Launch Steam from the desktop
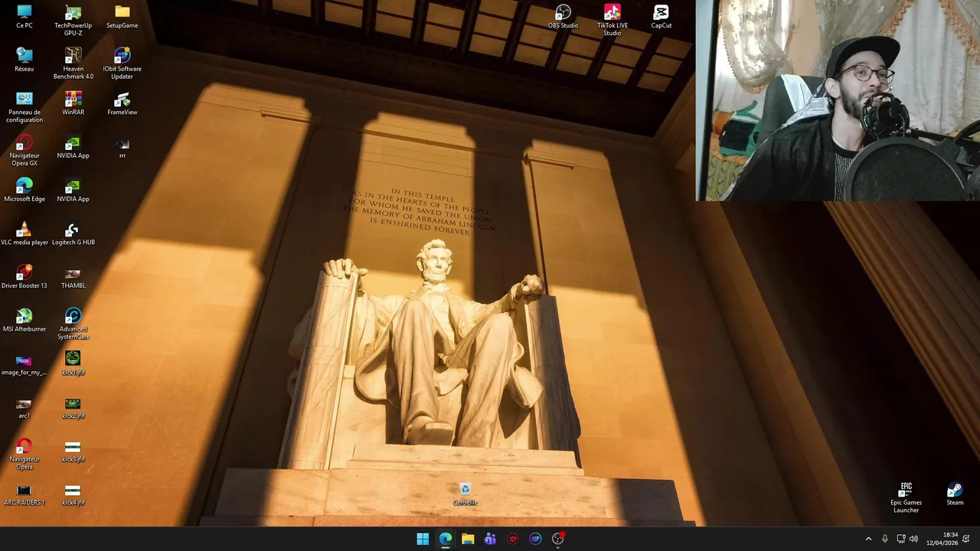 click(x=955, y=494)
